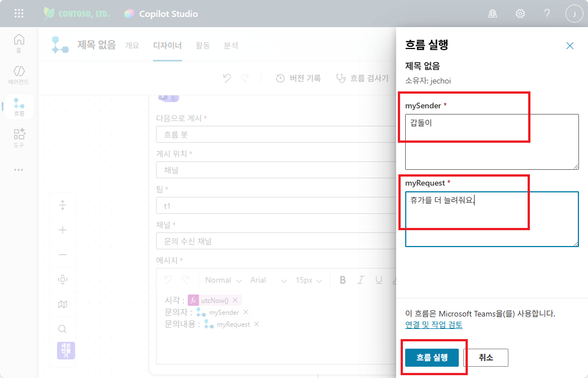This screenshot has height=378, width=588.
Task: Click the mySender text input field
Action: tap(492, 142)
